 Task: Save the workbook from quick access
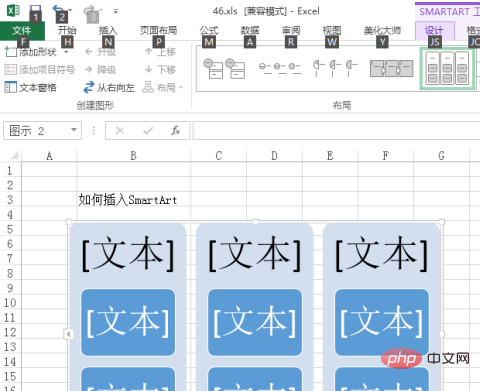pyautogui.click(x=35, y=10)
